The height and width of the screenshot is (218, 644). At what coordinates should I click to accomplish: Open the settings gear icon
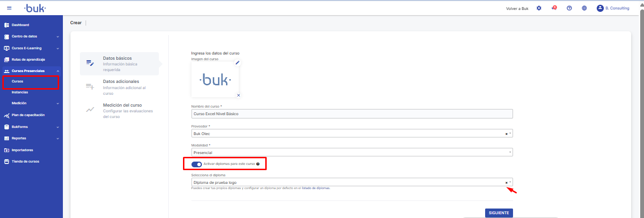tap(539, 8)
